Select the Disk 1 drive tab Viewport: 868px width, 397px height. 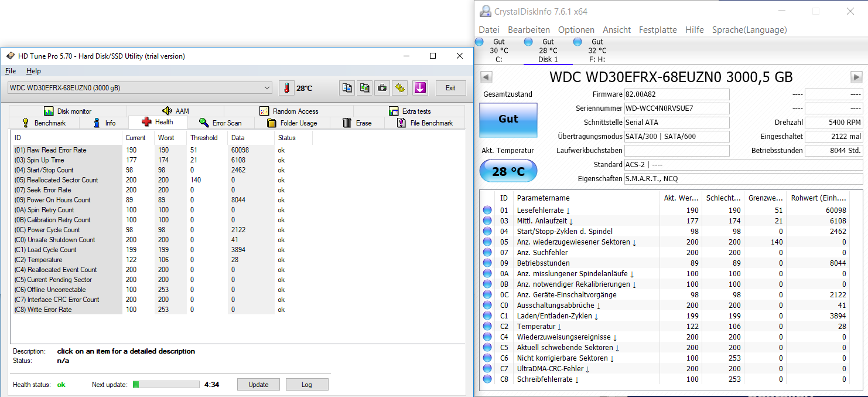[x=547, y=50]
